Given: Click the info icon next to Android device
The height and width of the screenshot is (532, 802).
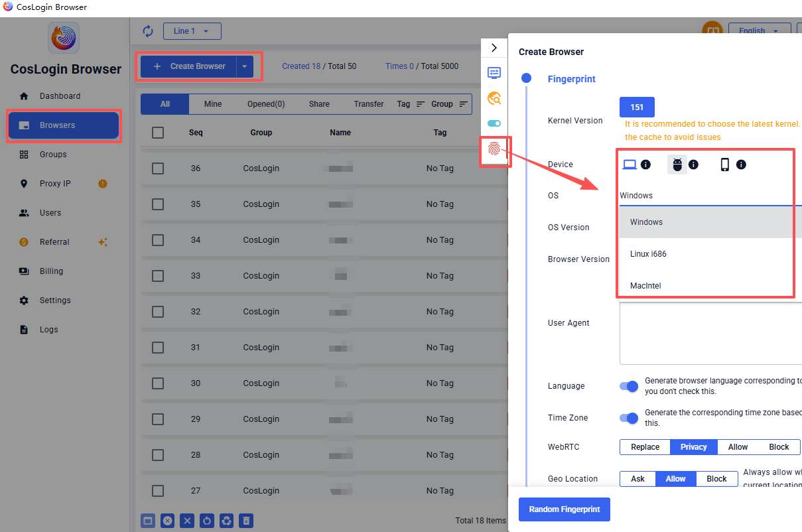Looking at the screenshot, I should click(693, 165).
